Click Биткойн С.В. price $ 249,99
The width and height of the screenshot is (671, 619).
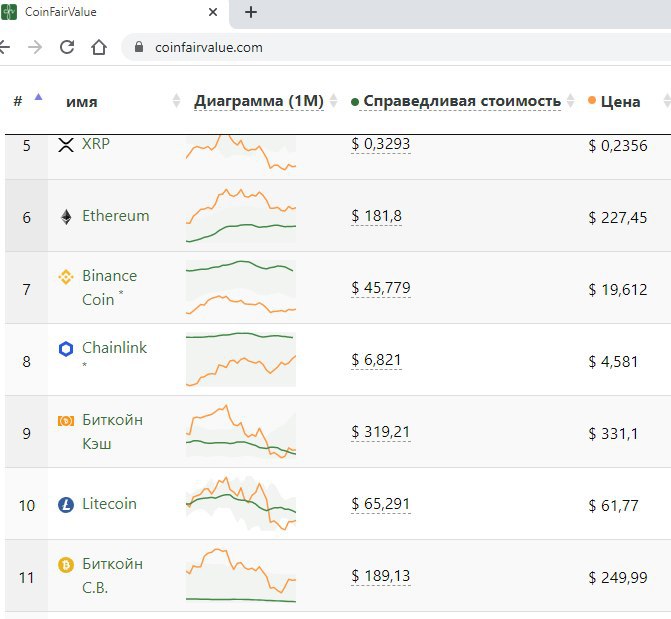click(618, 577)
